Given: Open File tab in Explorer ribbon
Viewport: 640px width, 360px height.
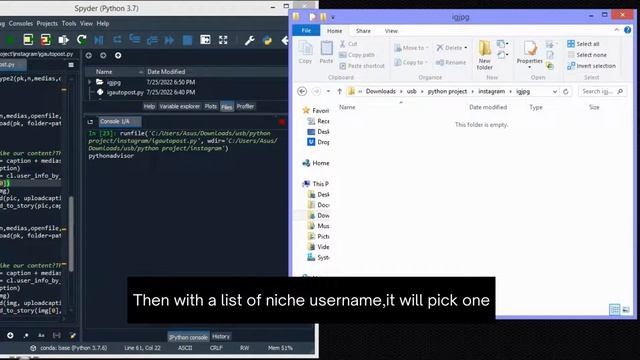Looking at the screenshot, I should pos(306,31).
